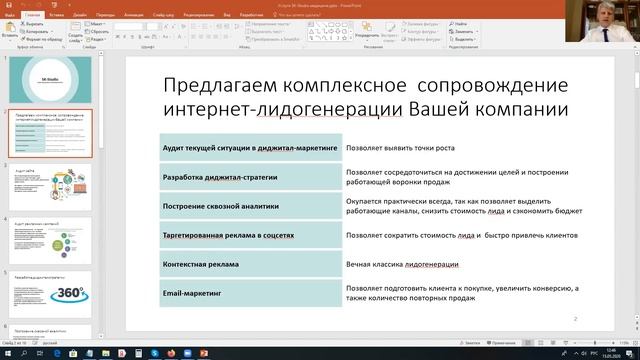The image size is (640, 360).
Task: Cut selection with Вырезать
Action: coord(32,24)
